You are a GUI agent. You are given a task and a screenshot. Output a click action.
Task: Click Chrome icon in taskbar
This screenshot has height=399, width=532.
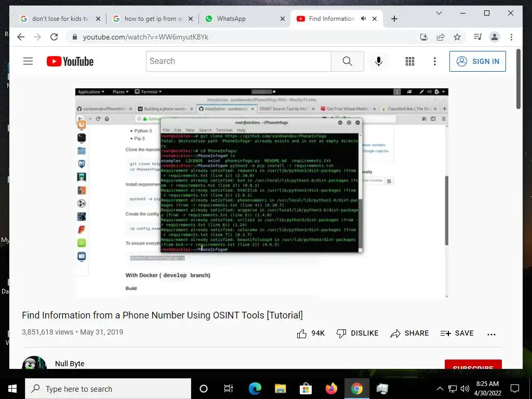click(356, 389)
